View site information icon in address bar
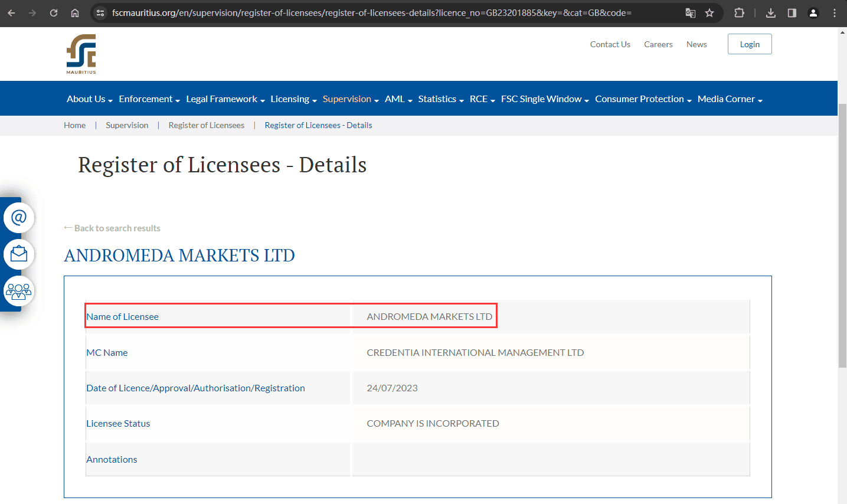The width and height of the screenshot is (847, 504). click(100, 12)
